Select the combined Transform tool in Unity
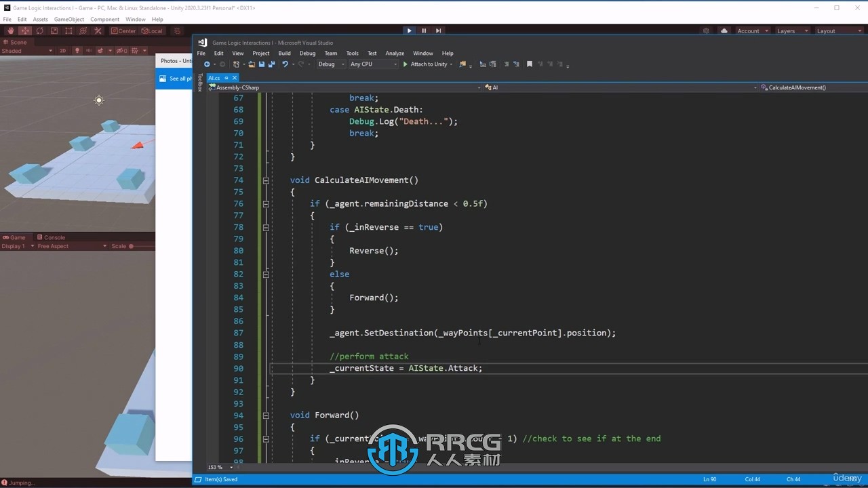Viewport: 868px width, 488px height. pos(83,31)
